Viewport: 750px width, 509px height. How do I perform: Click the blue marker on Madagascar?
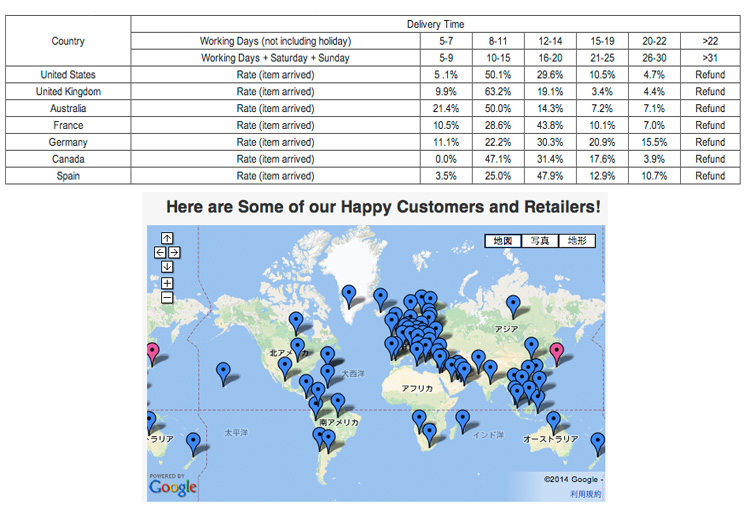(x=462, y=418)
